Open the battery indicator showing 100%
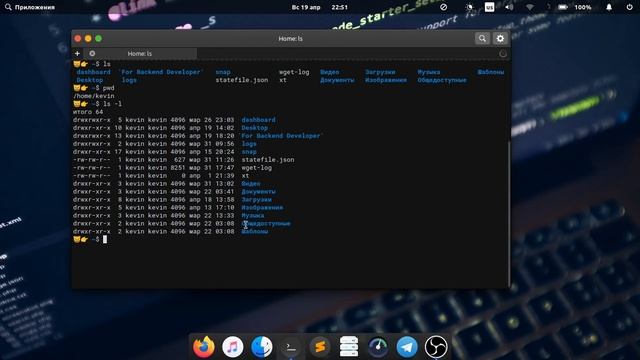The image size is (640, 360). 575,7
